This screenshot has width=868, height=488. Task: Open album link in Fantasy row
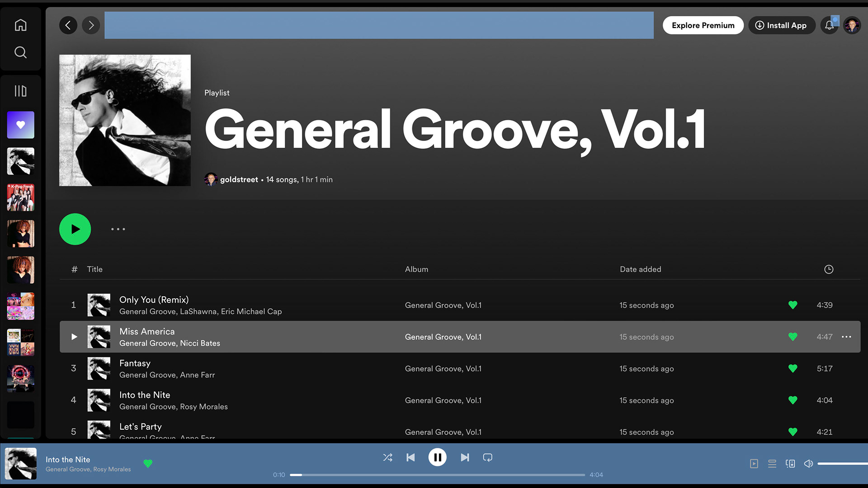[443, 368]
